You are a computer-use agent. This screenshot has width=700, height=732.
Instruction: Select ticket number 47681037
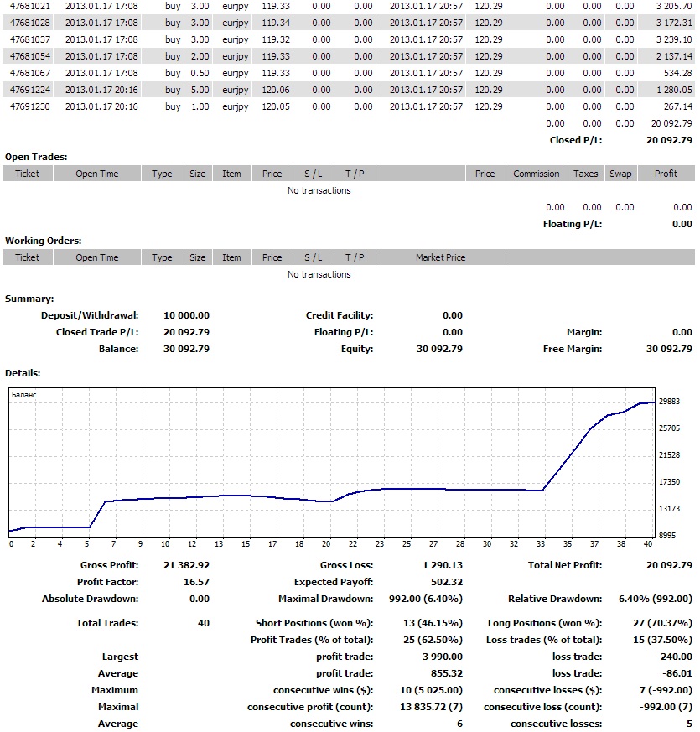coord(30,39)
